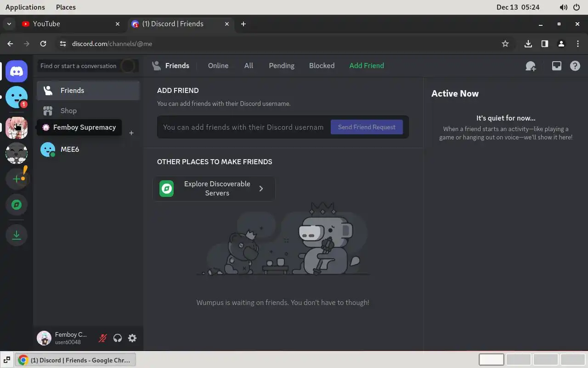Select Friends in the DM sidebar
Screen dimensions: 588x368
[x=88, y=91]
